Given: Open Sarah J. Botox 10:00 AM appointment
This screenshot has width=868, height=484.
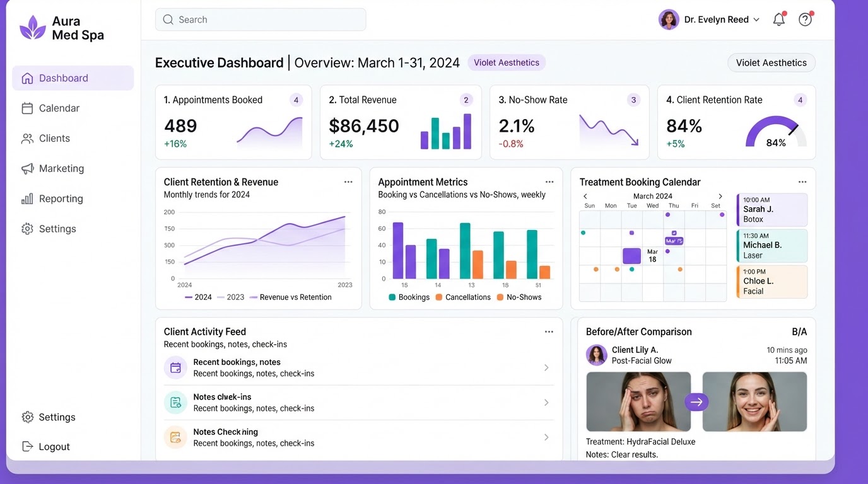Looking at the screenshot, I should coord(772,210).
